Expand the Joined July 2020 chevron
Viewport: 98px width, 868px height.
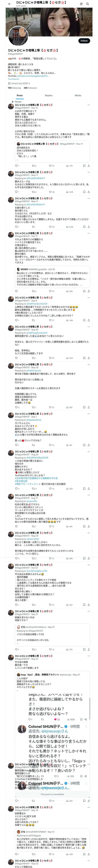pyautogui.click(x=29, y=83)
